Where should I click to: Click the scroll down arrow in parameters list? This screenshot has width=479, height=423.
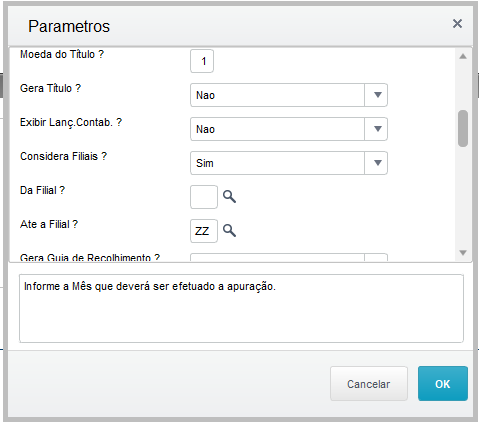coord(463,253)
